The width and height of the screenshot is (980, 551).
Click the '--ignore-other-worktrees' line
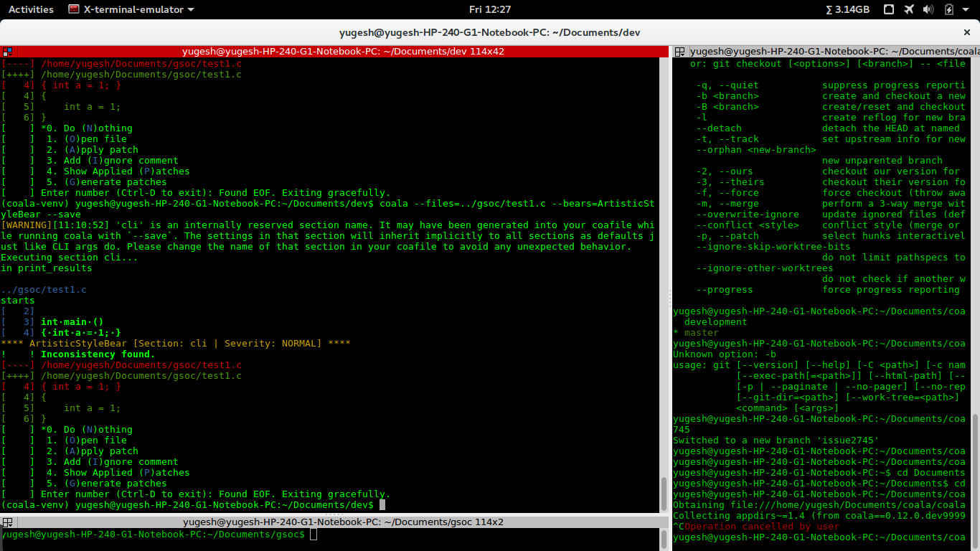(765, 268)
